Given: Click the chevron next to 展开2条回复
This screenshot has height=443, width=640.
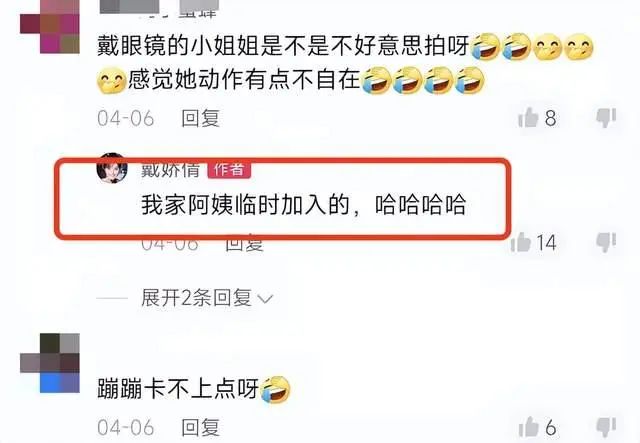Looking at the screenshot, I should click(265, 299).
